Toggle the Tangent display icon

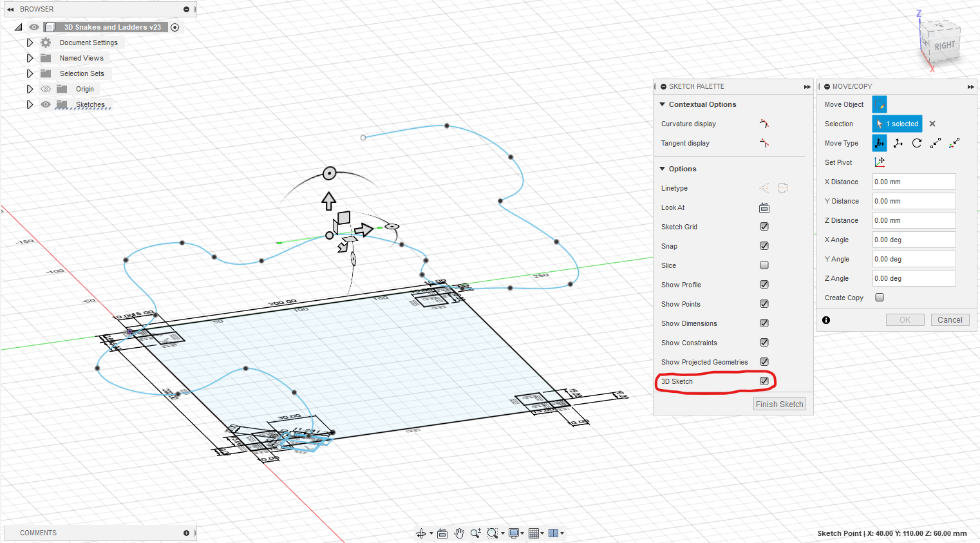(764, 143)
